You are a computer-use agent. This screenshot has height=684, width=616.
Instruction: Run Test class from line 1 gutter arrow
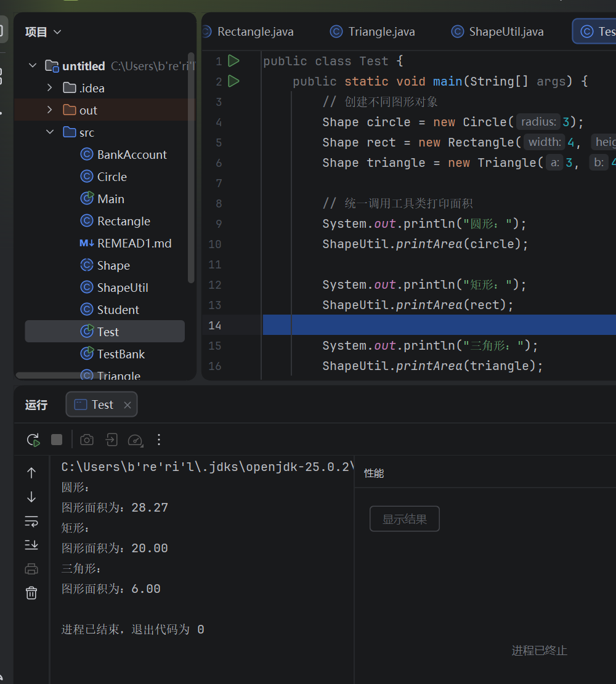click(x=234, y=61)
